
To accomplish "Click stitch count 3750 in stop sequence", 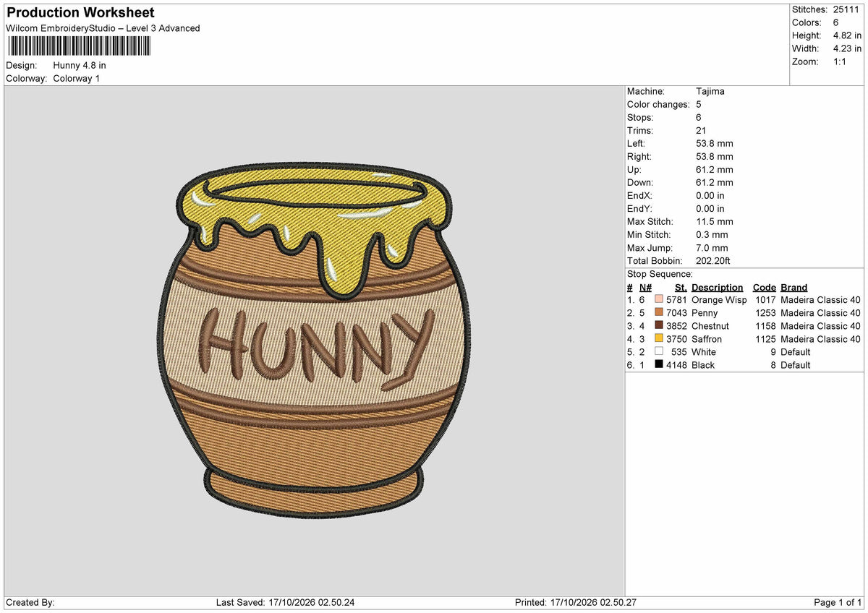I will pyautogui.click(x=676, y=338).
